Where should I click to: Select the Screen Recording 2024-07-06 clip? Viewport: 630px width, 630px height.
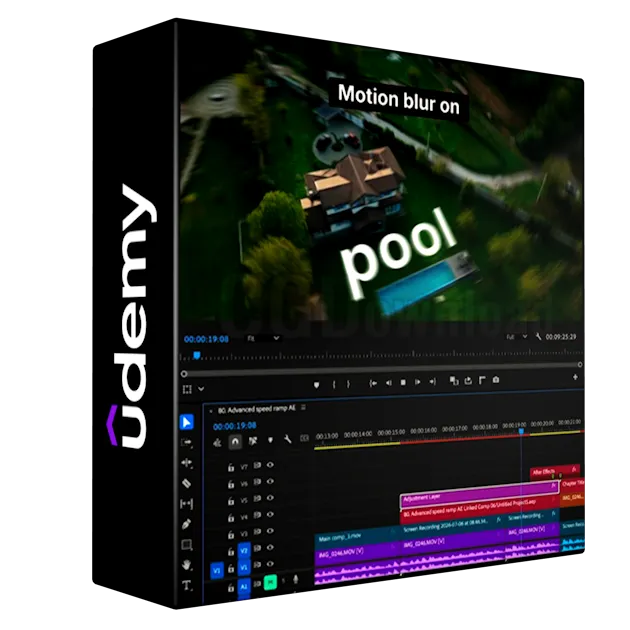(x=453, y=525)
